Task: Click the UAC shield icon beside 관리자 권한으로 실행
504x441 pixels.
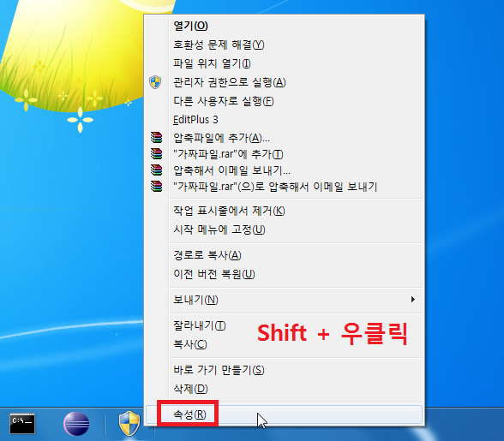Action: [155, 82]
